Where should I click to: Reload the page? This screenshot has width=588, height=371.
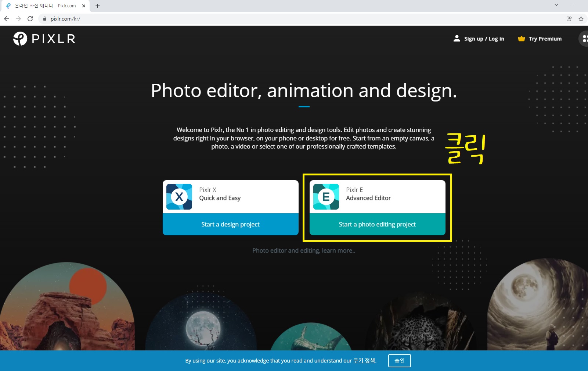30,19
